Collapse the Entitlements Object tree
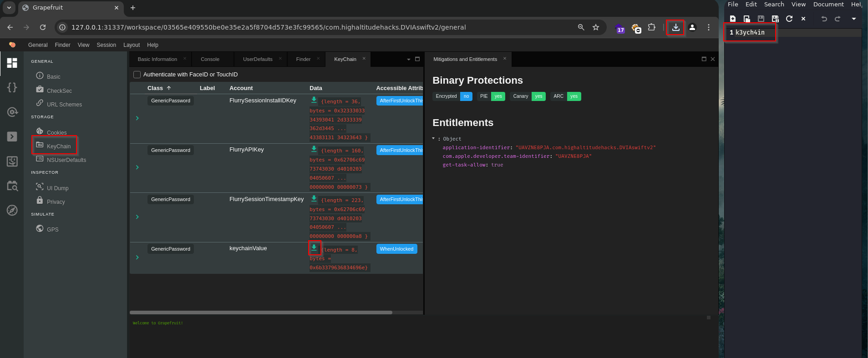Screen dimensions: 868x358 click(433, 138)
